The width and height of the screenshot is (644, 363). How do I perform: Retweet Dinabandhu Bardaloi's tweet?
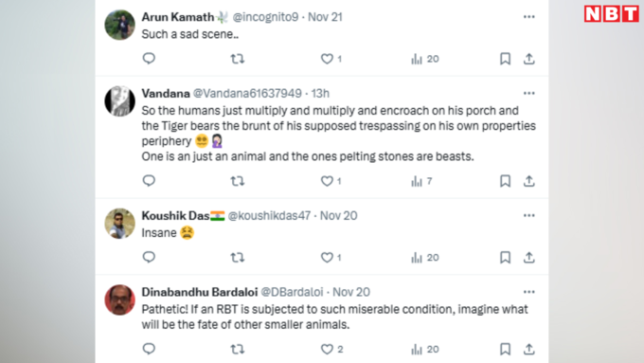[x=238, y=349]
